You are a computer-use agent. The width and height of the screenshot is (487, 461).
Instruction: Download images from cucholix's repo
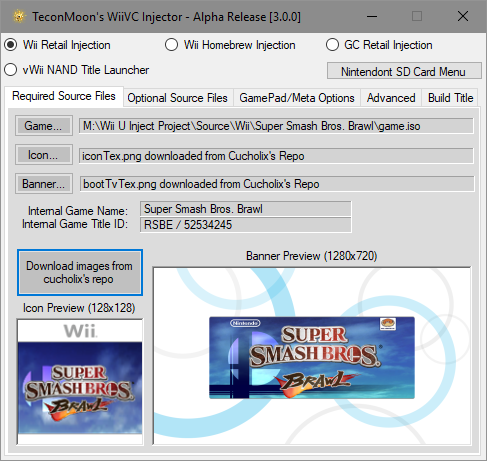coord(80,273)
